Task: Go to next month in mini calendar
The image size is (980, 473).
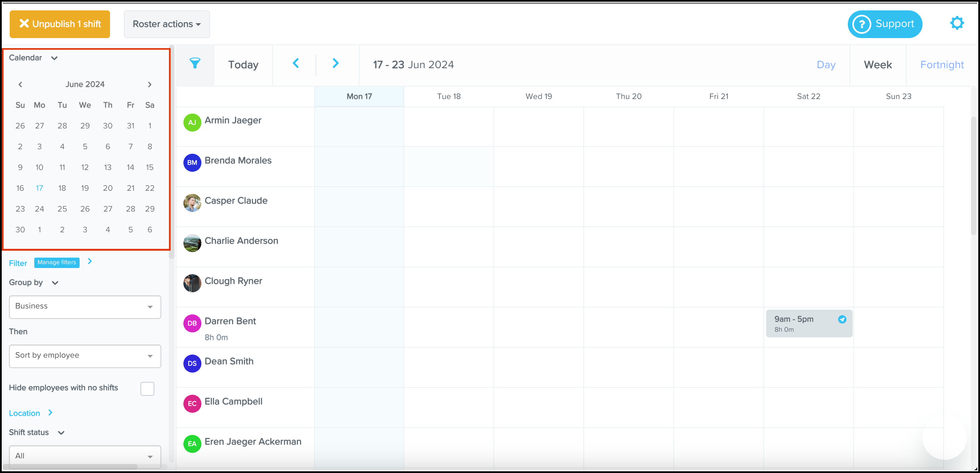Action: click(149, 84)
